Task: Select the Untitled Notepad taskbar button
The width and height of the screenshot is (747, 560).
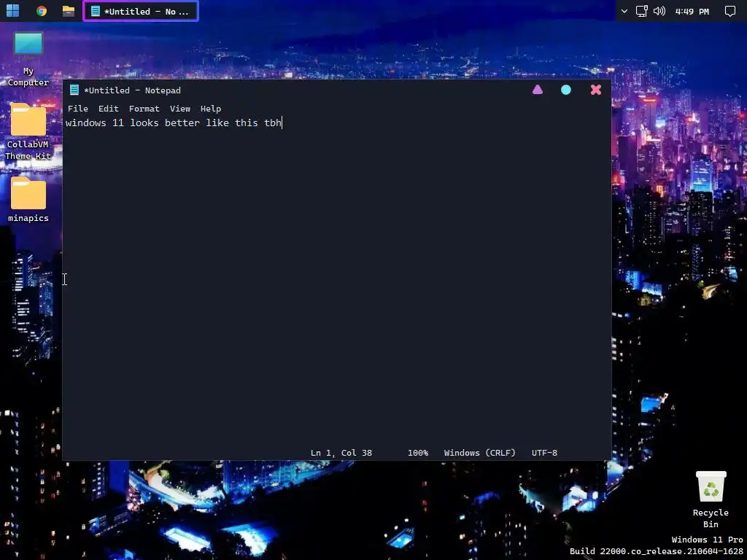Action: click(x=141, y=12)
